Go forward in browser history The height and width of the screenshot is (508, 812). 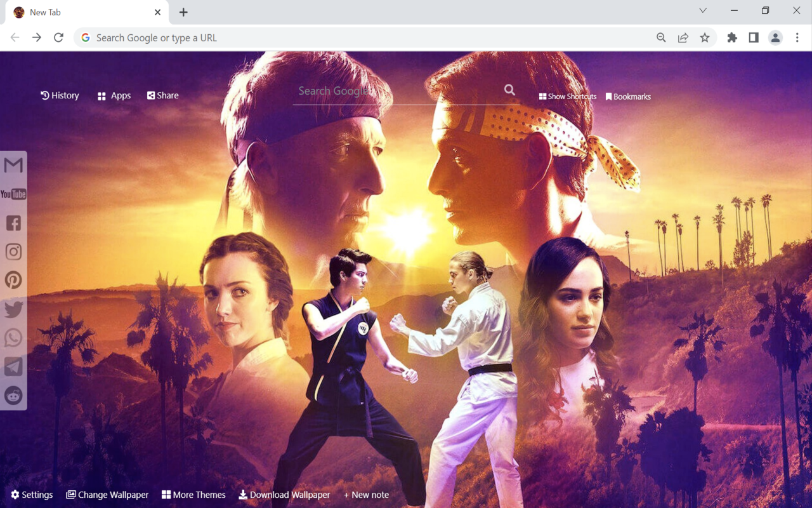37,37
